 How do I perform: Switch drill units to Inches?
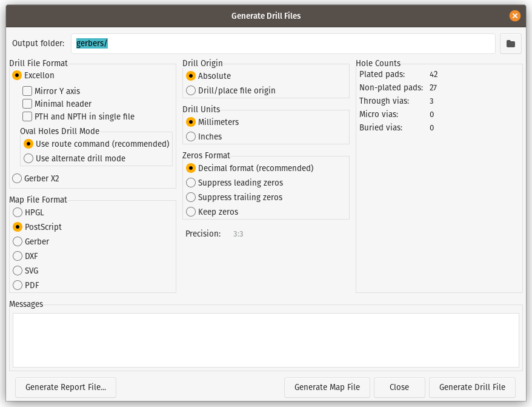pos(191,136)
